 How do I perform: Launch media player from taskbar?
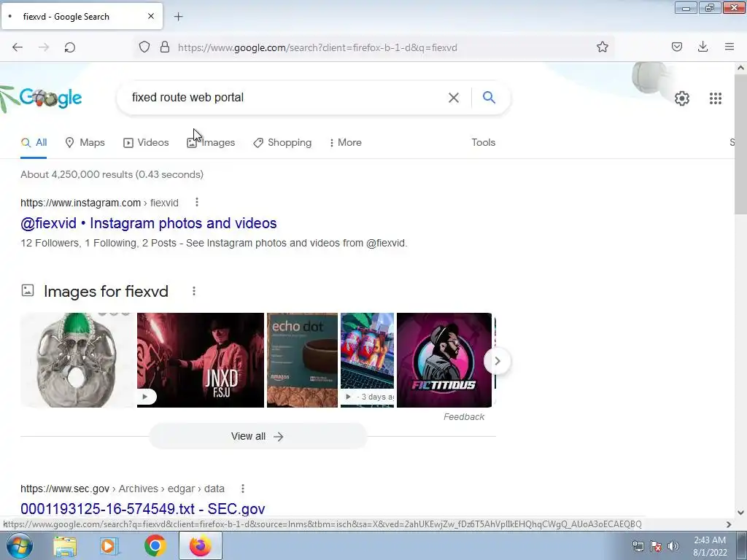[x=109, y=545]
